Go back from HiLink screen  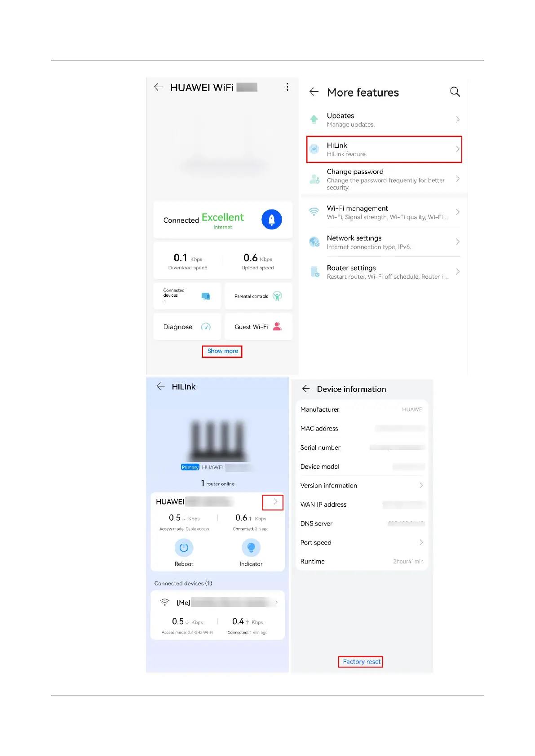160,387
